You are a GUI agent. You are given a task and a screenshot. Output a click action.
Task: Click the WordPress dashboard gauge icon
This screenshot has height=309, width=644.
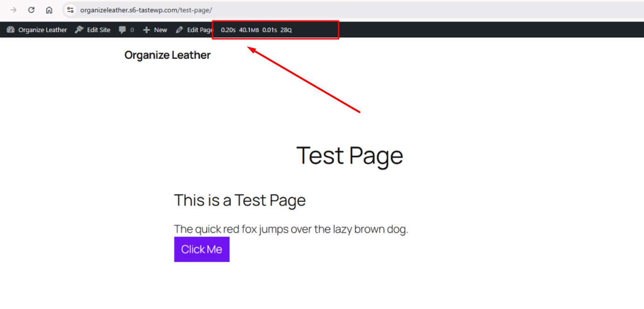11,30
